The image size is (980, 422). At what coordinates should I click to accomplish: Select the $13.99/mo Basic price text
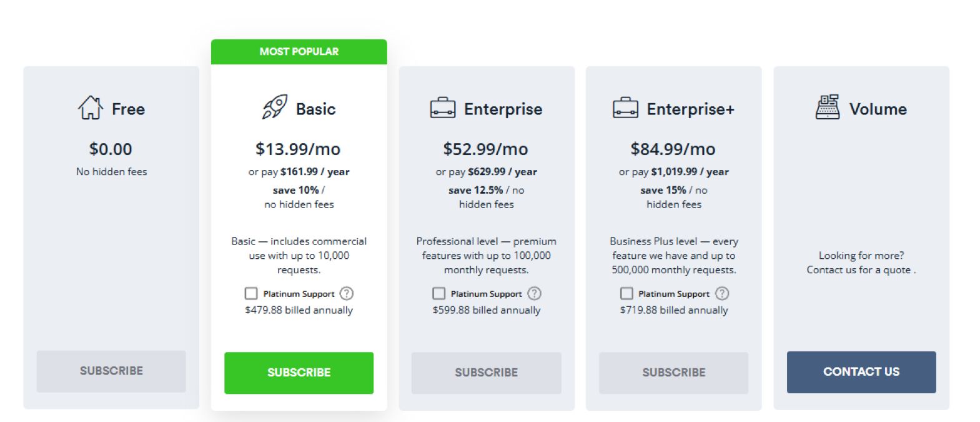(x=298, y=149)
